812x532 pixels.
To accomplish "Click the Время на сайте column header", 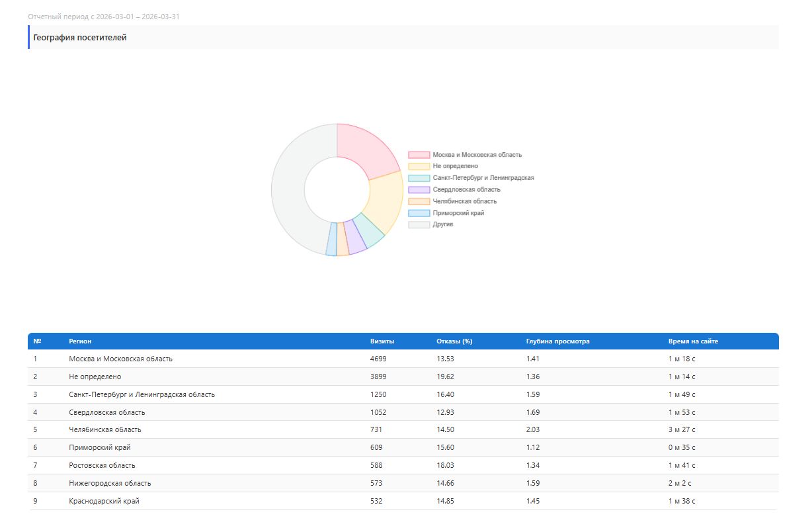I will pos(692,341).
